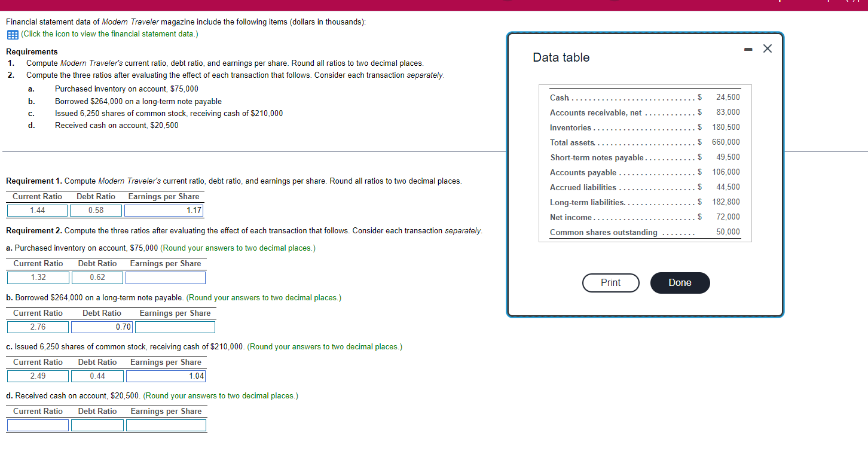This screenshot has width=868, height=460.
Task: Click the empty Earnings per Share field under transaction a
Action: 166,277
